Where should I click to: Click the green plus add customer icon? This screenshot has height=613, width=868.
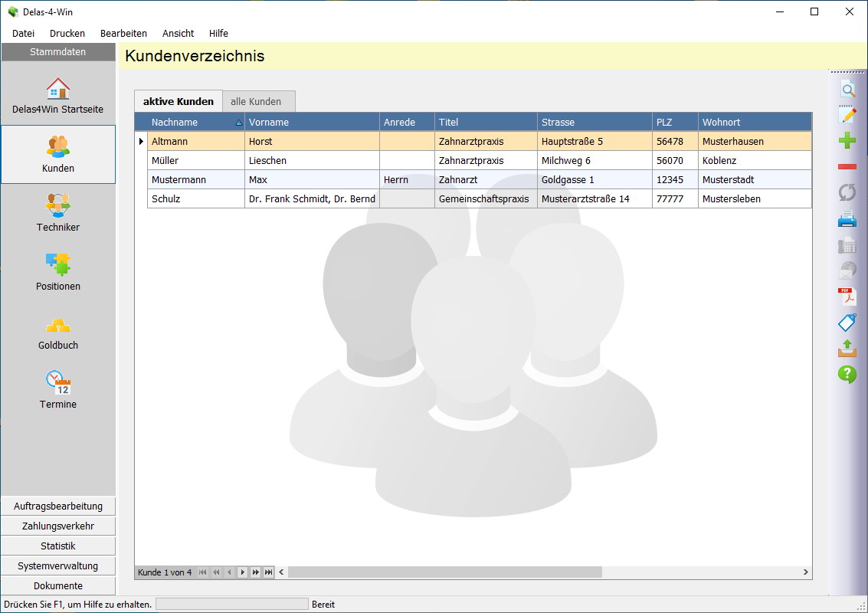(x=847, y=141)
